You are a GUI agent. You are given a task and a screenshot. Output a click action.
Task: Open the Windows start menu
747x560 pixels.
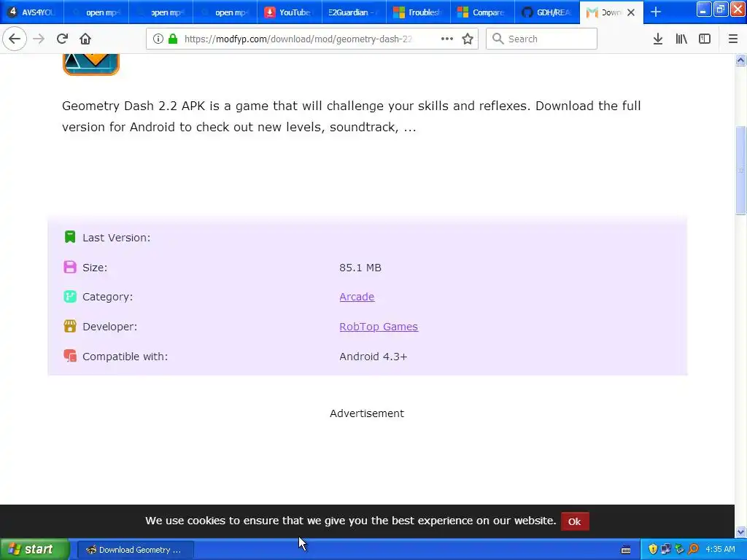click(x=34, y=550)
